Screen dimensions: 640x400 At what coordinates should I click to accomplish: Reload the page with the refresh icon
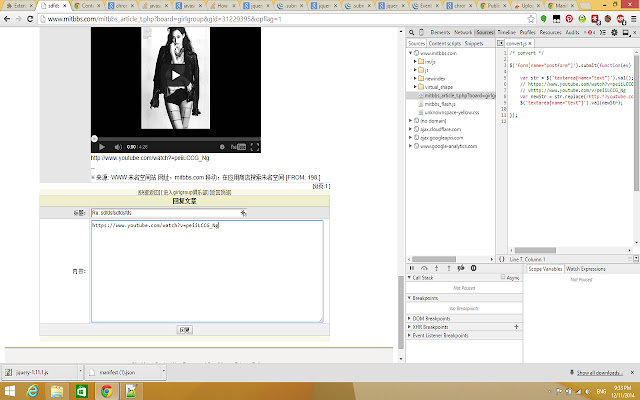pos(30,19)
